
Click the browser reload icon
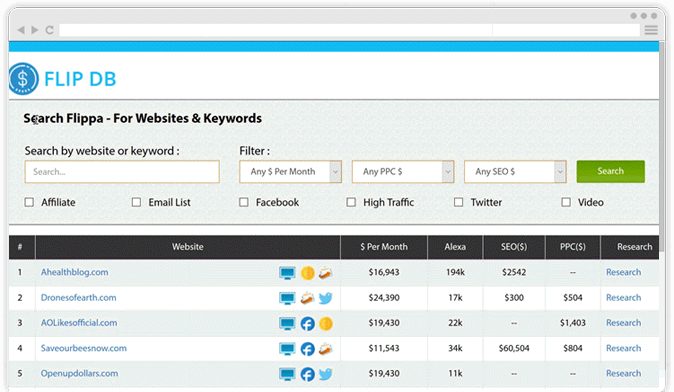(x=49, y=30)
